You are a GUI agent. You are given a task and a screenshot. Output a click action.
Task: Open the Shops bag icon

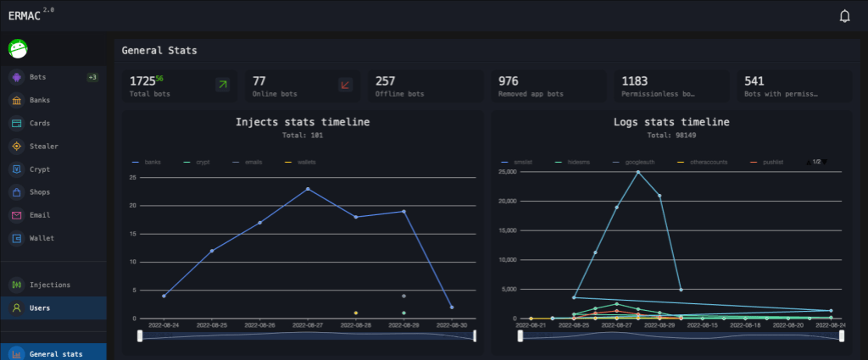point(16,192)
